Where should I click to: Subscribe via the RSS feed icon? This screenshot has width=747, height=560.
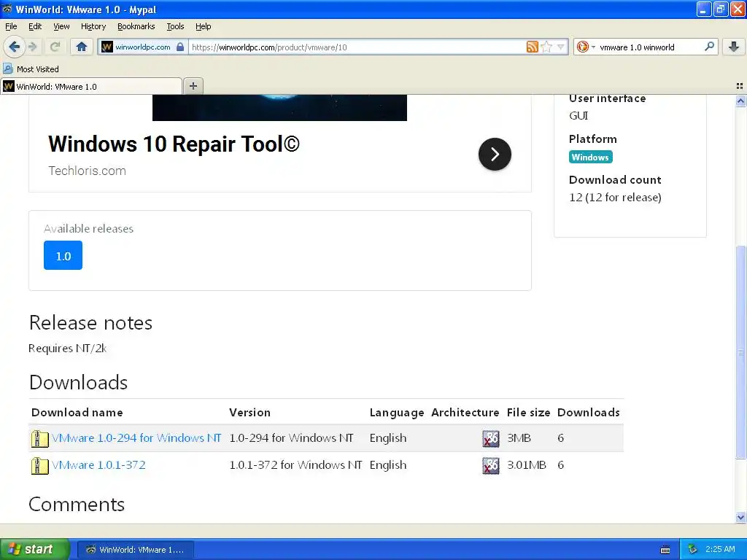point(532,47)
